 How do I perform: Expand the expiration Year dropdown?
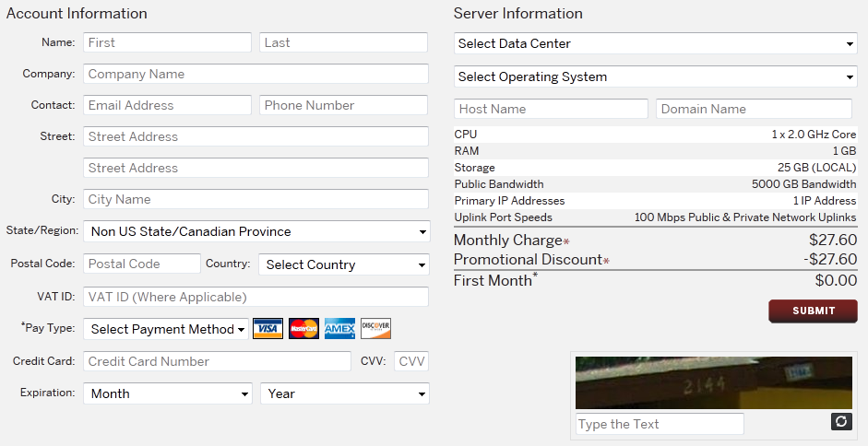344,393
